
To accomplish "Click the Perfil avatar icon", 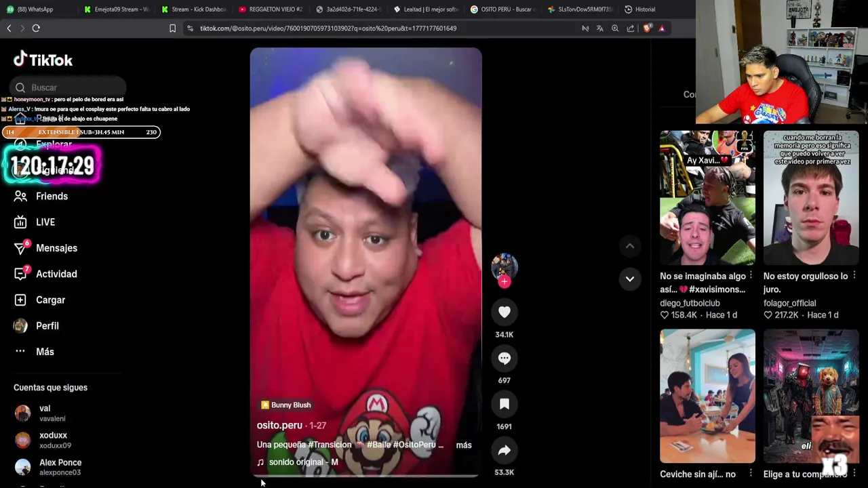I will 21,325.
